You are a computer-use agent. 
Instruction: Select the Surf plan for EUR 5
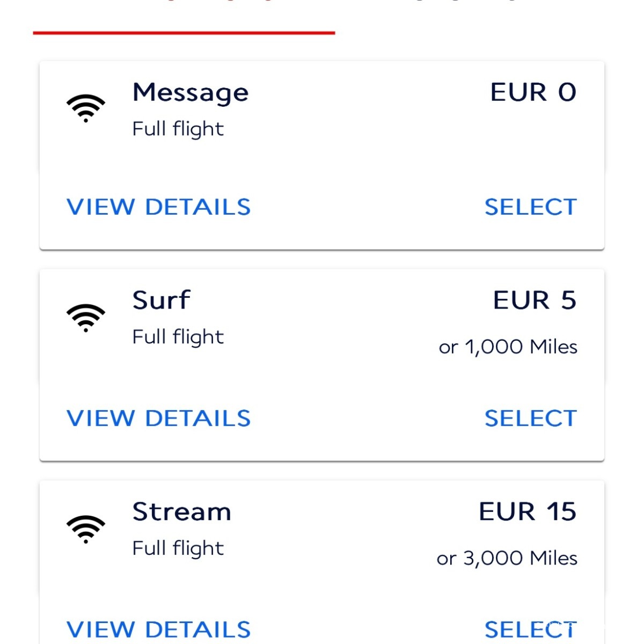(x=530, y=419)
